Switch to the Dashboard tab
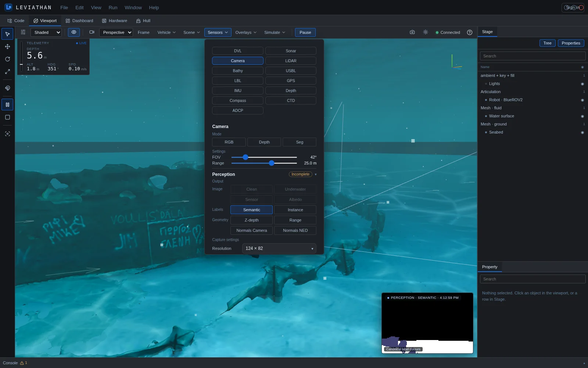The width and height of the screenshot is (588, 368). click(79, 21)
